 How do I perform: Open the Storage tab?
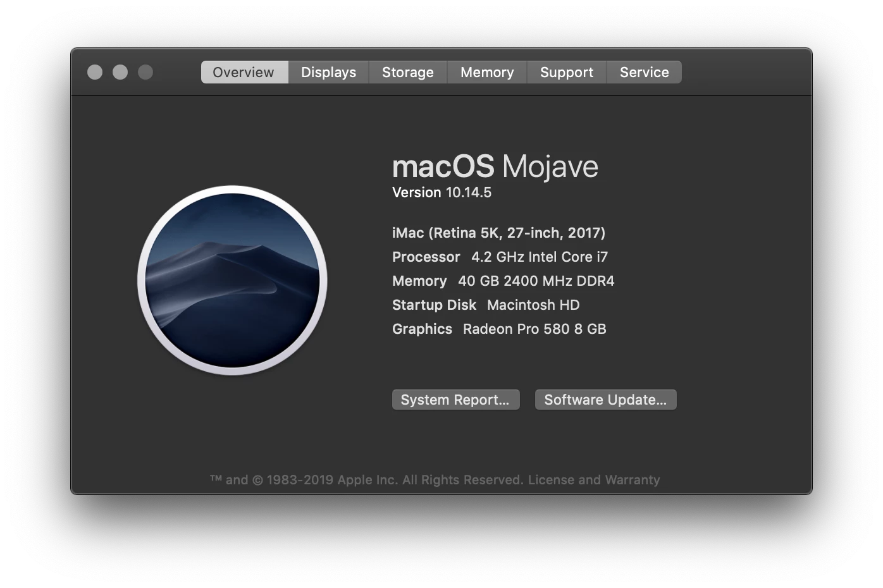408,72
